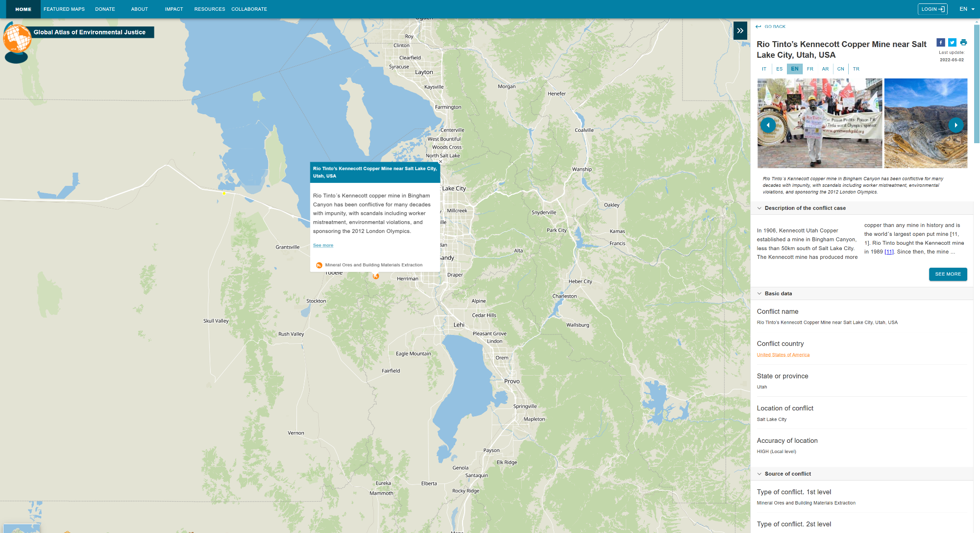Open the United States of America link
Viewport: 980px width, 533px height.
[x=783, y=355]
